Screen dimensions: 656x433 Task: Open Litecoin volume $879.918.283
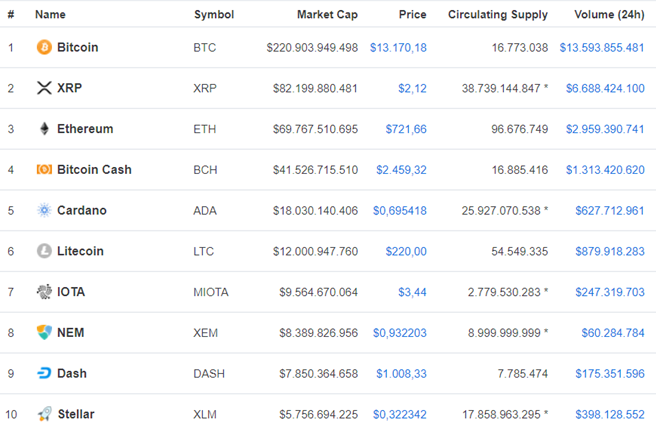click(610, 251)
